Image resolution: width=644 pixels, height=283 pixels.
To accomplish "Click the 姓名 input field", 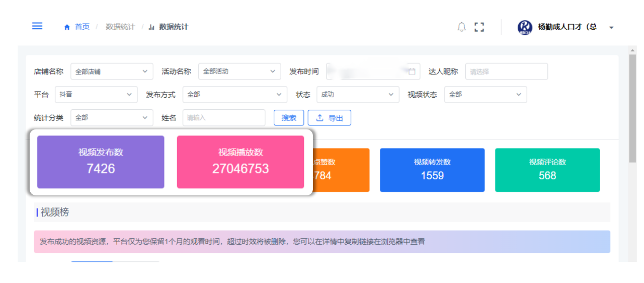I will 224,118.
